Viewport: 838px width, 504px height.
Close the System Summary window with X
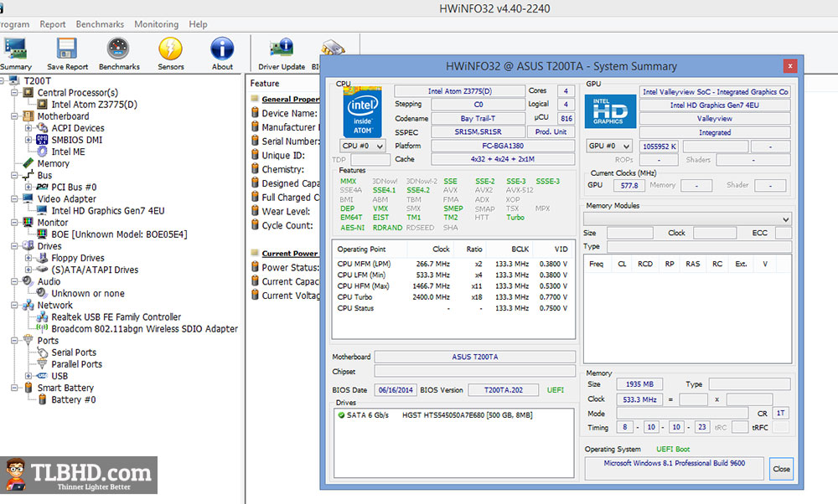pyautogui.click(x=790, y=65)
